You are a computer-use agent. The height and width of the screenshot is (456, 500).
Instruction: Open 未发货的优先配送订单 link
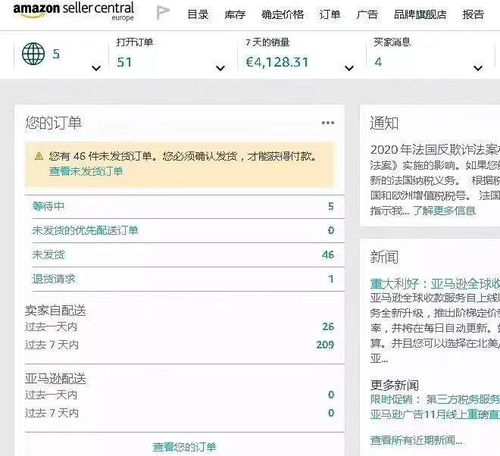click(x=85, y=230)
